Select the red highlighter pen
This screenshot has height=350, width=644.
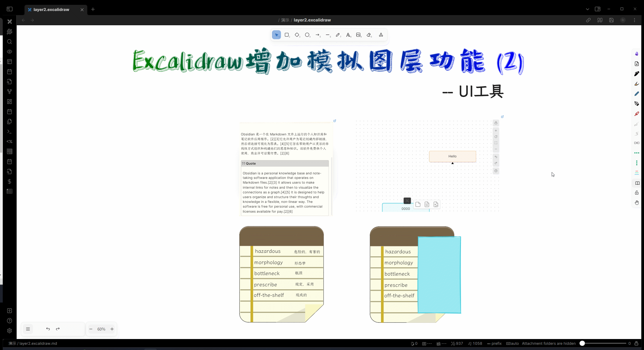[x=637, y=114]
